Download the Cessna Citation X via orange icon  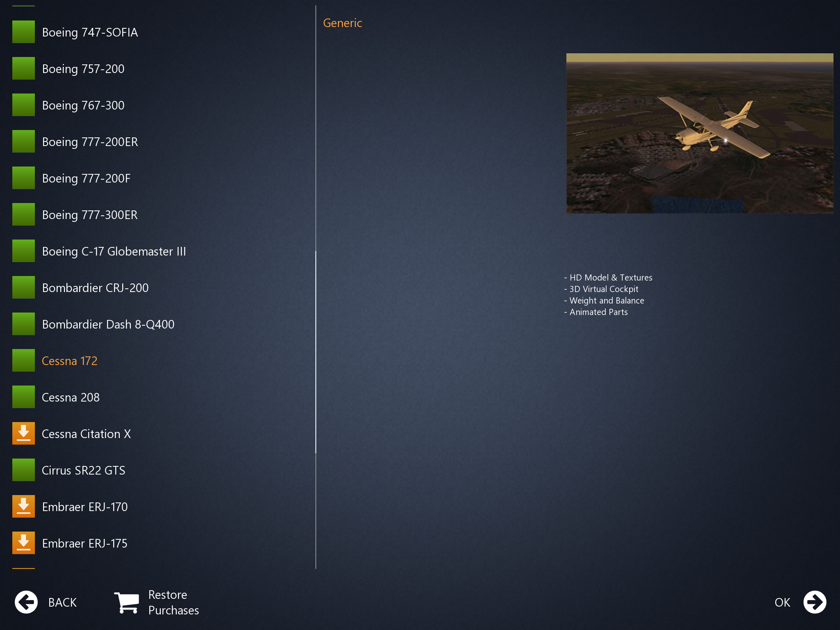[23, 434]
